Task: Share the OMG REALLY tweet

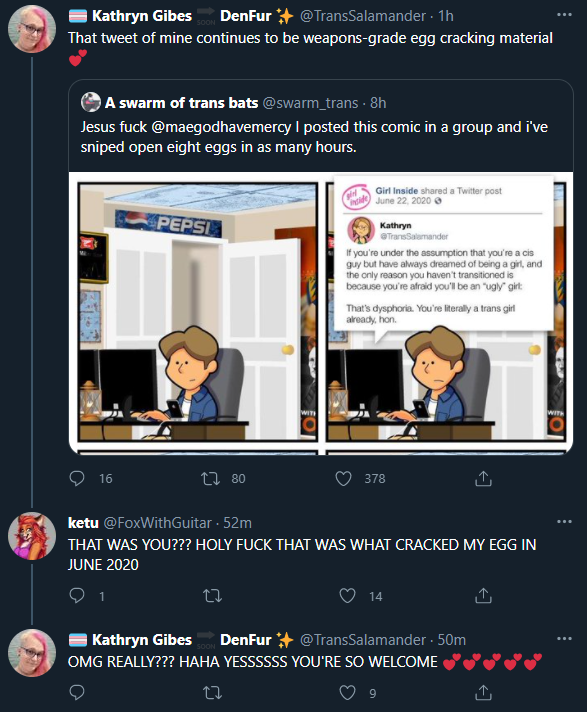Action: (483, 692)
